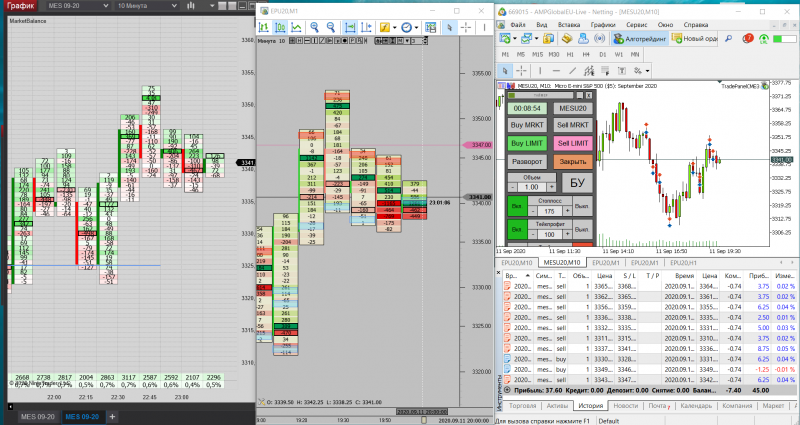Click pink Sell LIMIT button
Image resolution: width=800 pixels, height=425 pixels.
(x=573, y=143)
